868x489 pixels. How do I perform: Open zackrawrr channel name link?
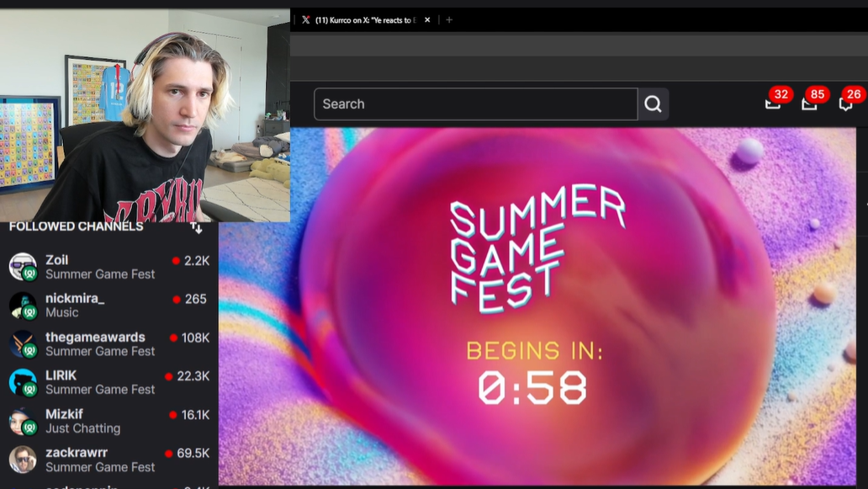[77, 453]
